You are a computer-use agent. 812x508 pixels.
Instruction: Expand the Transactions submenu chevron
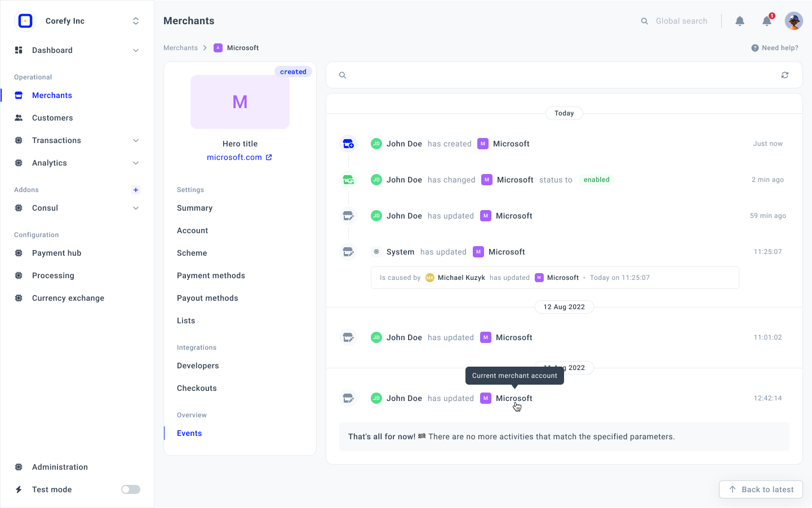pos(136,140)
